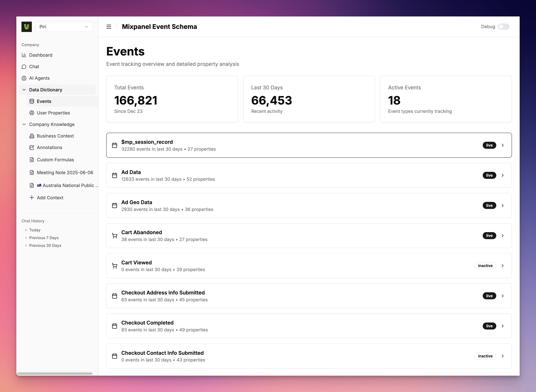Click the sidebar horizontal scrollbar
The width and height of the screenshot is (536, 392).
[55, 373]
